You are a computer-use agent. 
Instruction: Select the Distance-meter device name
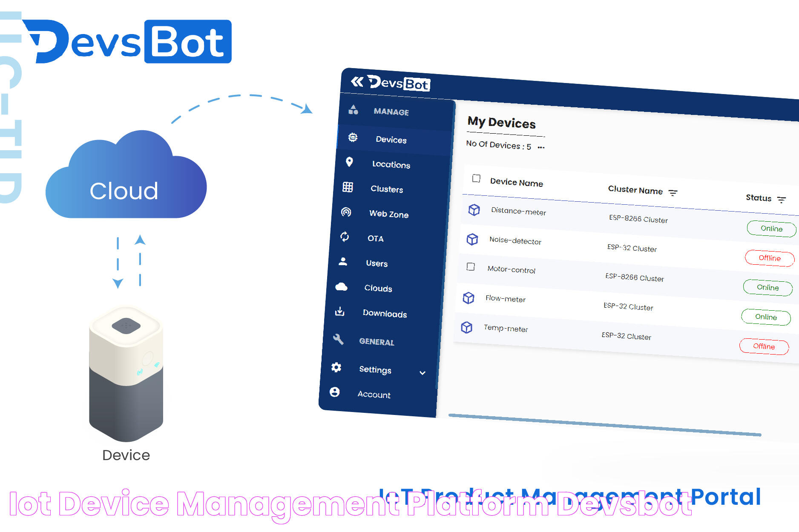click(518, 211)
